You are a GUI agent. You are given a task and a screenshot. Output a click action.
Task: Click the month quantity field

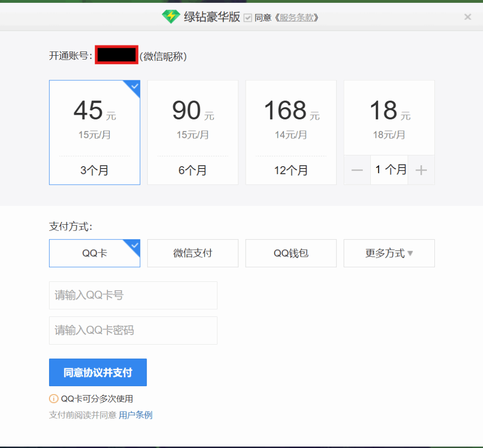point(389,170)
